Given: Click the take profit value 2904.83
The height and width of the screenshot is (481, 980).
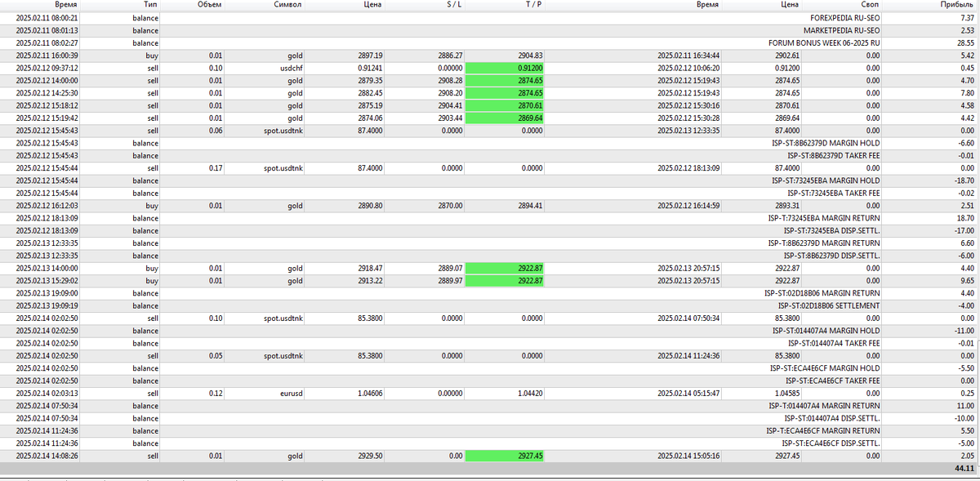Looking at the screenshot, I should point(530,56).
